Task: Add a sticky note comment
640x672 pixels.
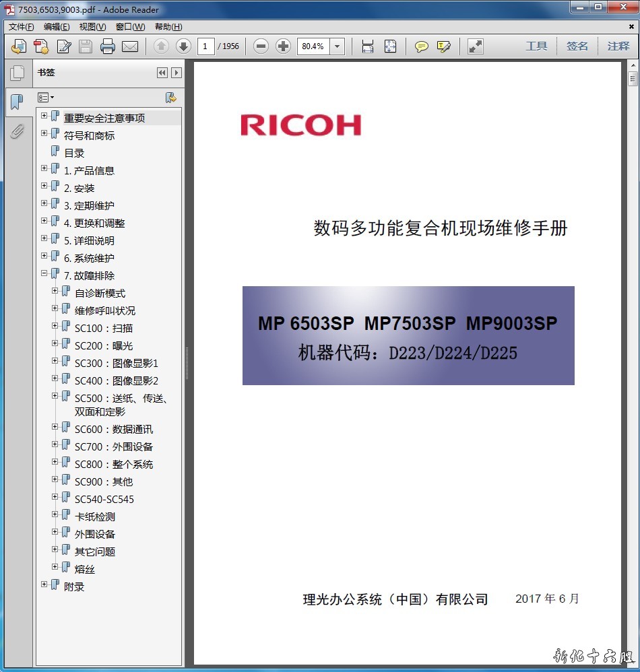Action: pyautogui.click(x=422, y=46)
